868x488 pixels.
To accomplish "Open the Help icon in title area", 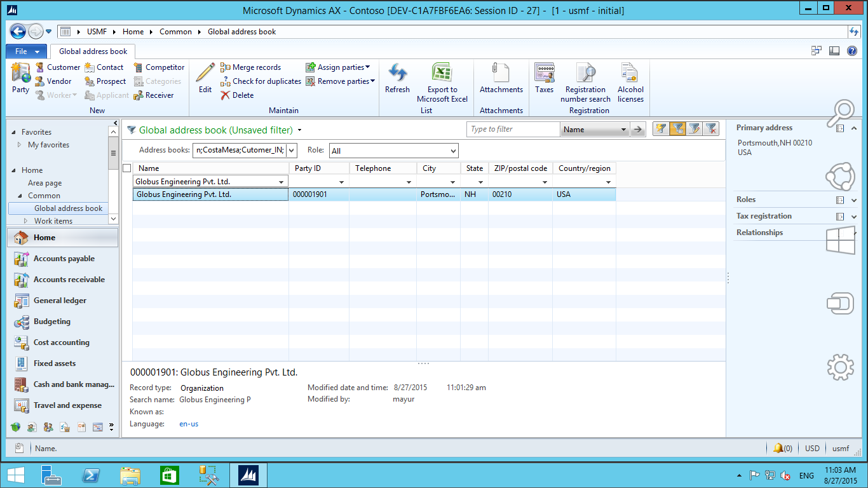I will [851, 51].
